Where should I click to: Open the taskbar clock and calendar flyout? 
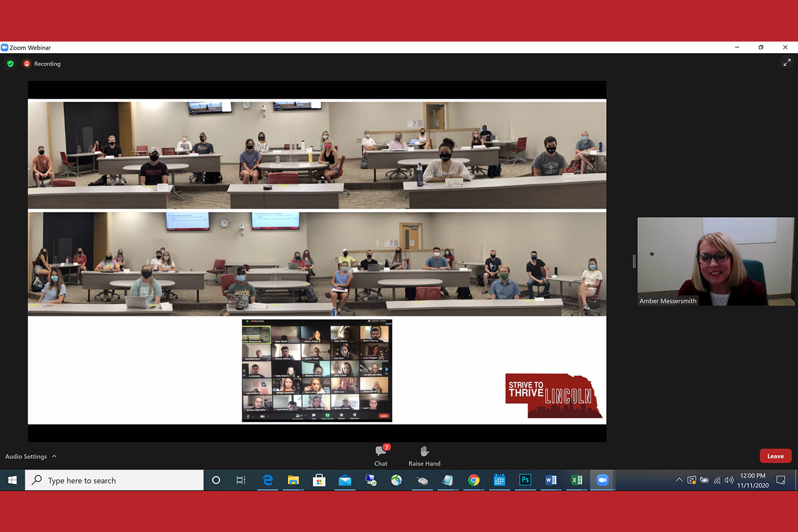pyautogui.click(x=753, y=480)
